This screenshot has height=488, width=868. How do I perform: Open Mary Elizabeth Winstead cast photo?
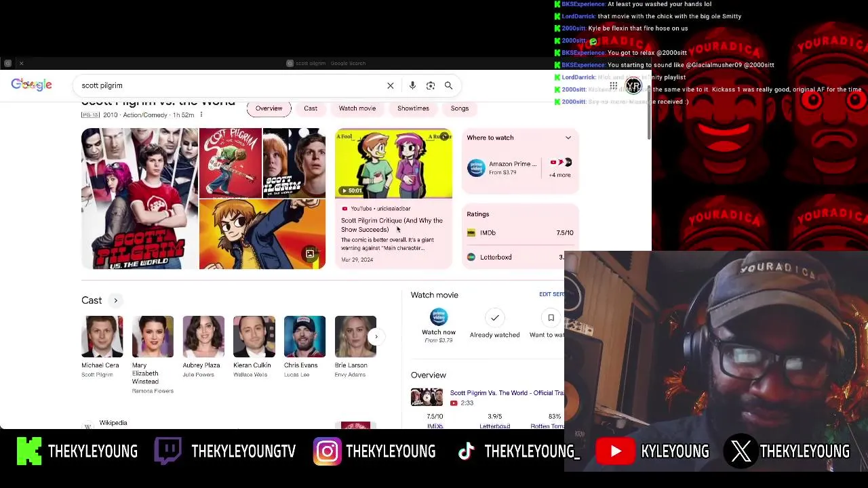(x=153, y=337)
